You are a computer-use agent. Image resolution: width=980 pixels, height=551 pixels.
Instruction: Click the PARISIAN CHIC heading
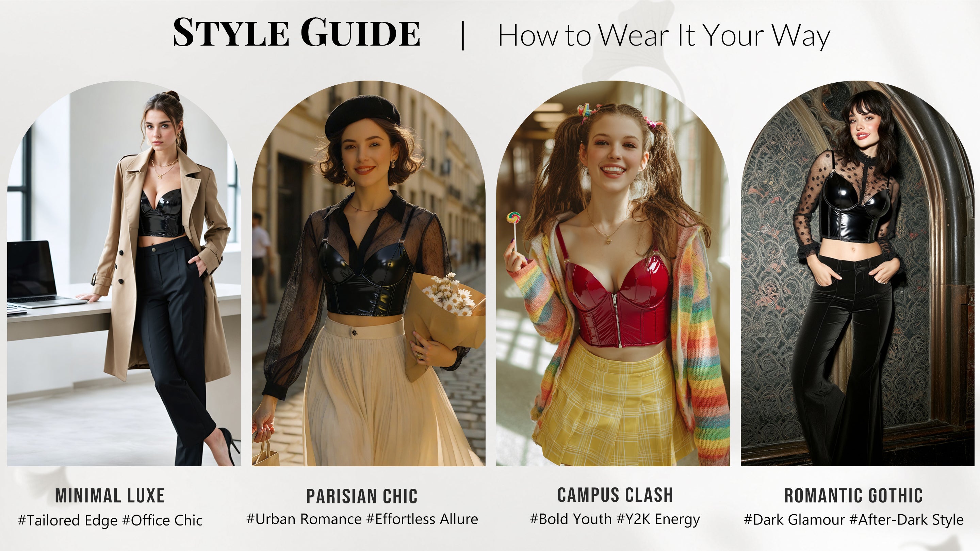(362, 497)
